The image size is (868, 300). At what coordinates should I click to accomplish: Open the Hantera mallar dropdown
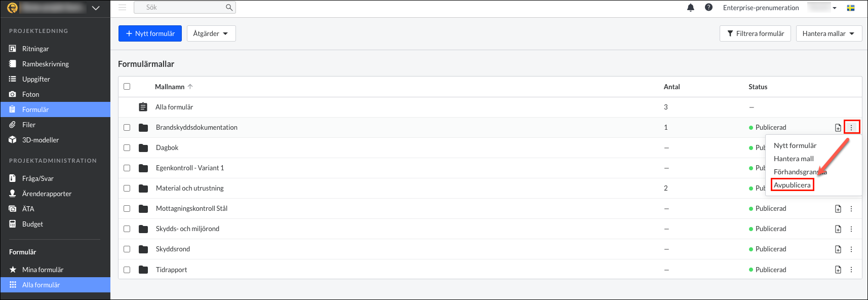(x=829, y=33)
